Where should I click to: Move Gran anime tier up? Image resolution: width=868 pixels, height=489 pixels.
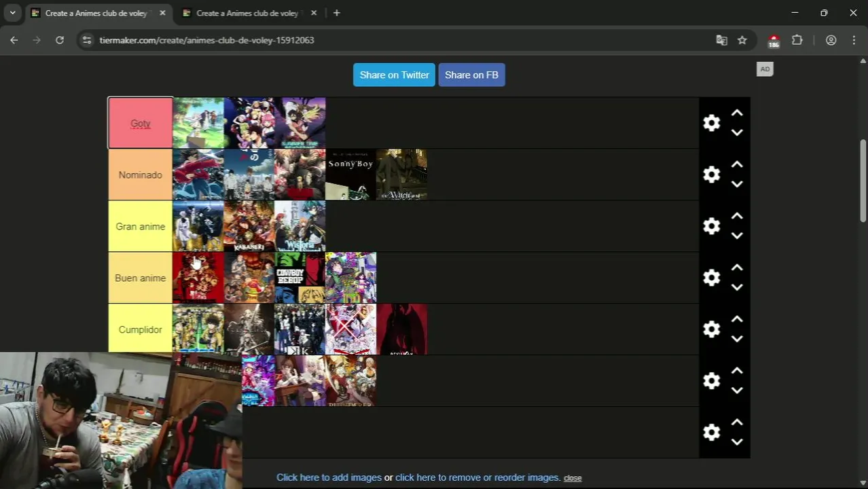tap(737, 217)
